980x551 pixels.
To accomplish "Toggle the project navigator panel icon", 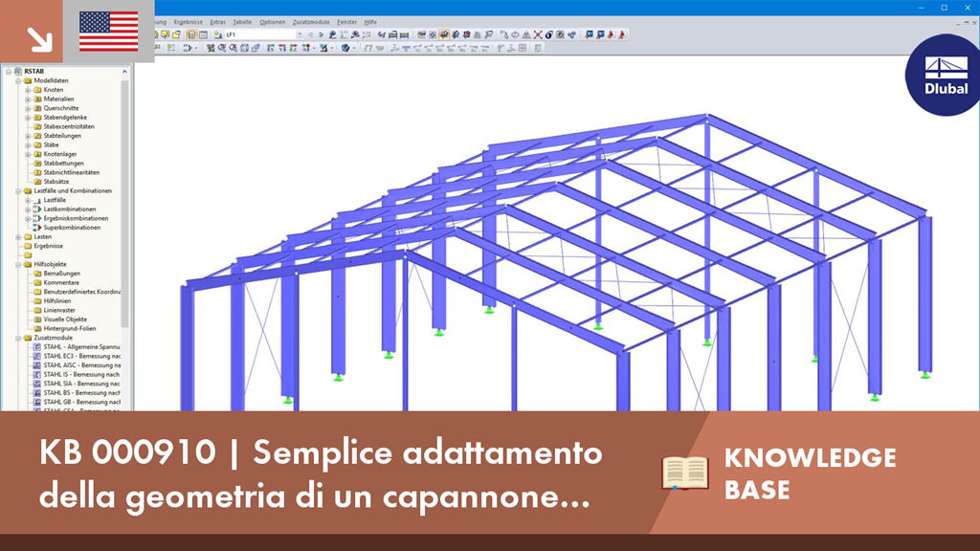I will coord(191,35).
